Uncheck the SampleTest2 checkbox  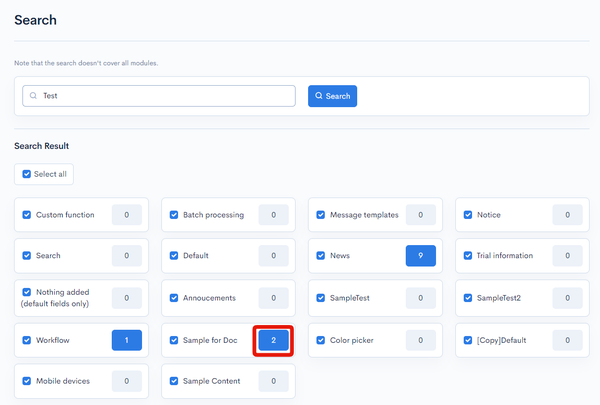[x=468, y=298]
